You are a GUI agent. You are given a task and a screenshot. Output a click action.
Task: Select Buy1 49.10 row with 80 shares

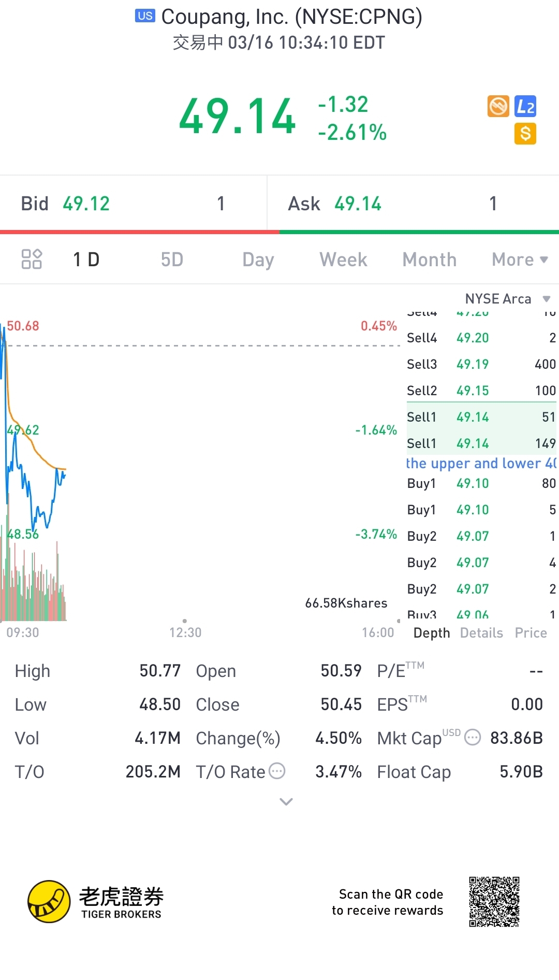[481, 483]
